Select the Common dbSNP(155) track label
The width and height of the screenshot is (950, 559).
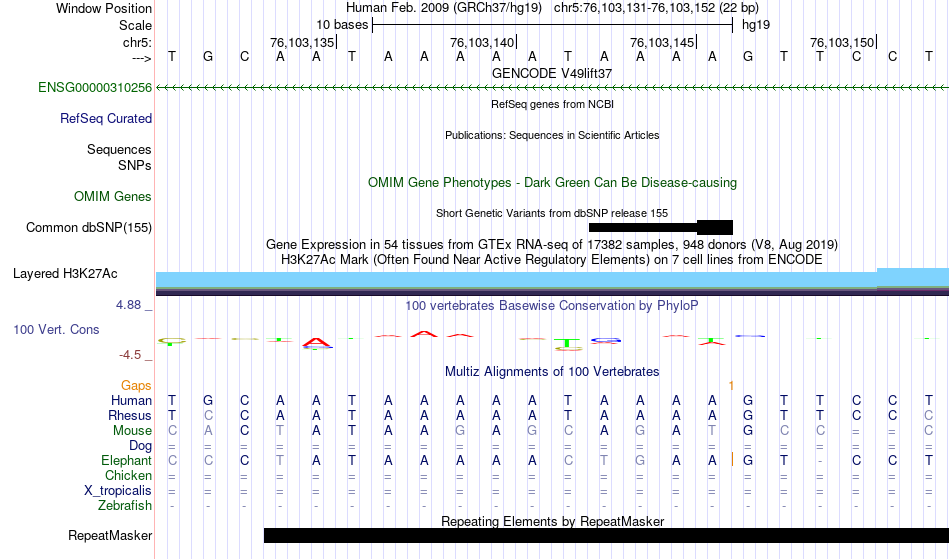89,227
